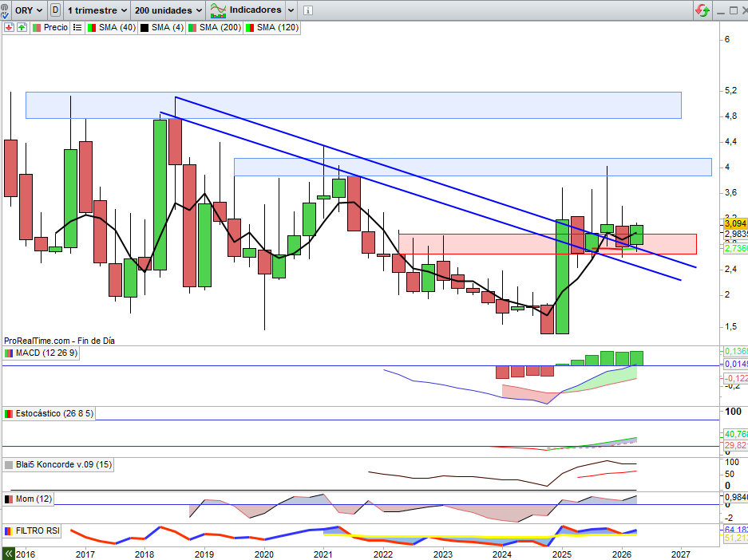
Task: Click the Indicadores button
Action: [x=246, y=10]
